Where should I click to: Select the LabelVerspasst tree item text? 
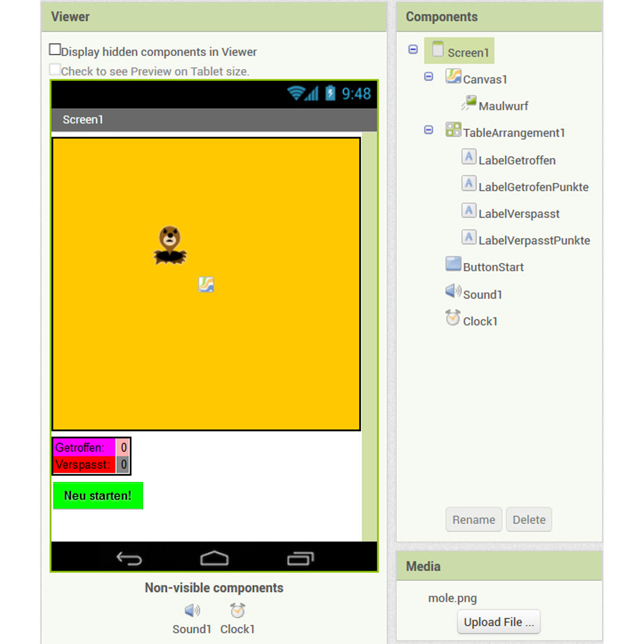[x=519, y=213]
